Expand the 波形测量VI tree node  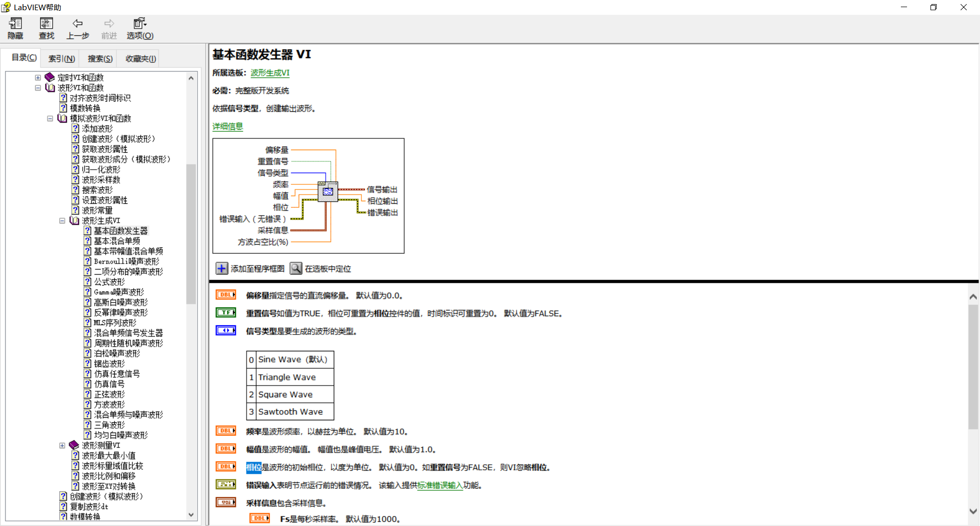[62, 445]
